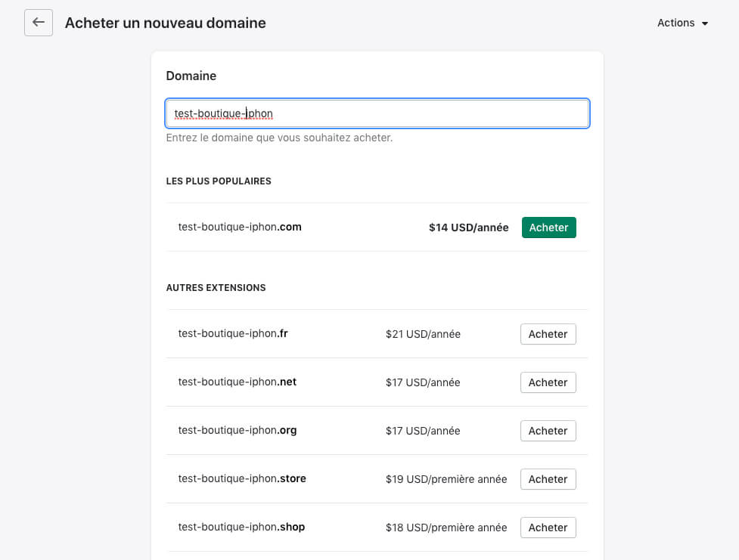739x560 pixels.
Task: Click the Acheter un nouveau domaine heading
Action: [x=166, y=23]
